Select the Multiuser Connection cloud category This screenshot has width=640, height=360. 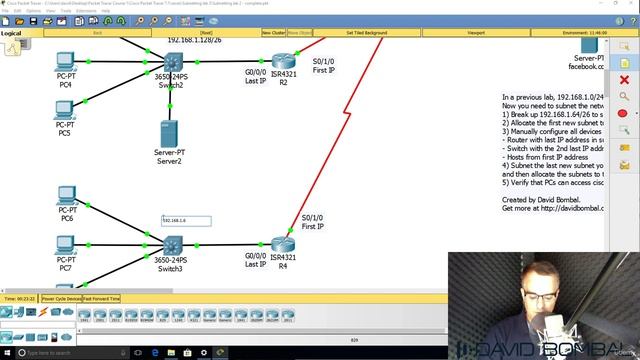(x=68, y=312)
